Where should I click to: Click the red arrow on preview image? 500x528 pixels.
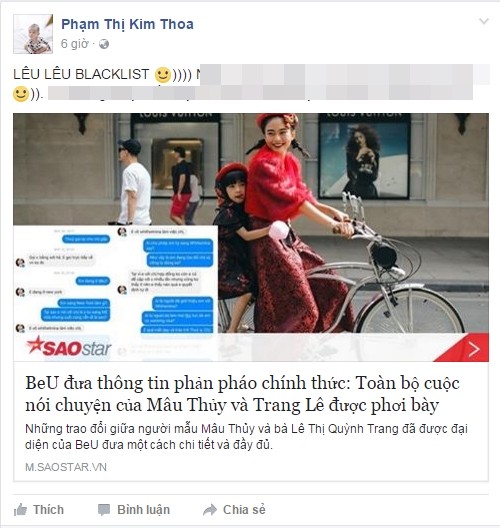click(x=474, y=349)
